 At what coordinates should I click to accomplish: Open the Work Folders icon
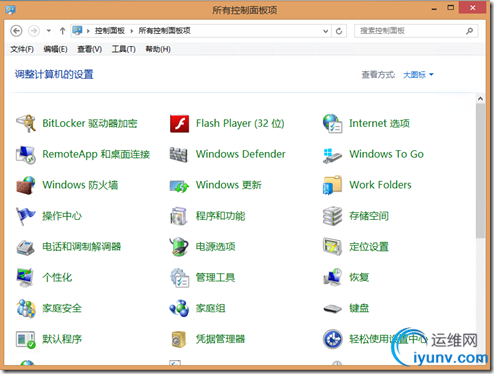332,185
